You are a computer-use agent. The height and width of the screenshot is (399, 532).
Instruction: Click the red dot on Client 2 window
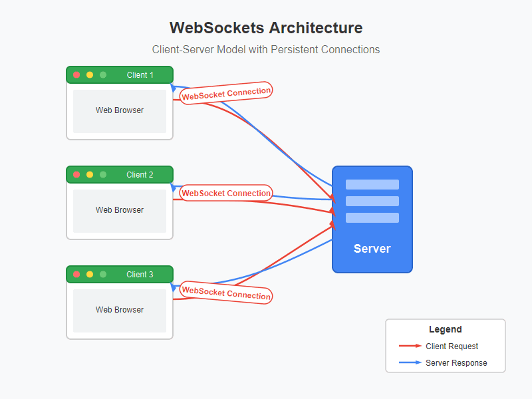pyautogui.click(x=76, y=175)
